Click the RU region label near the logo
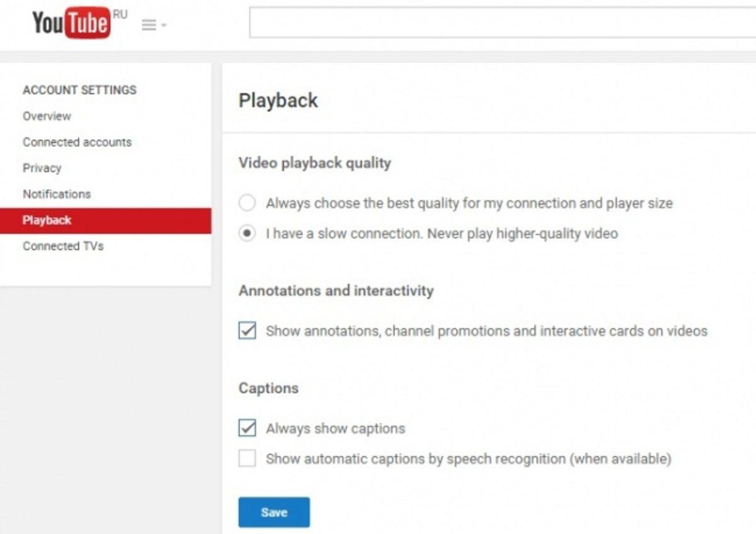 coord(120,14)
